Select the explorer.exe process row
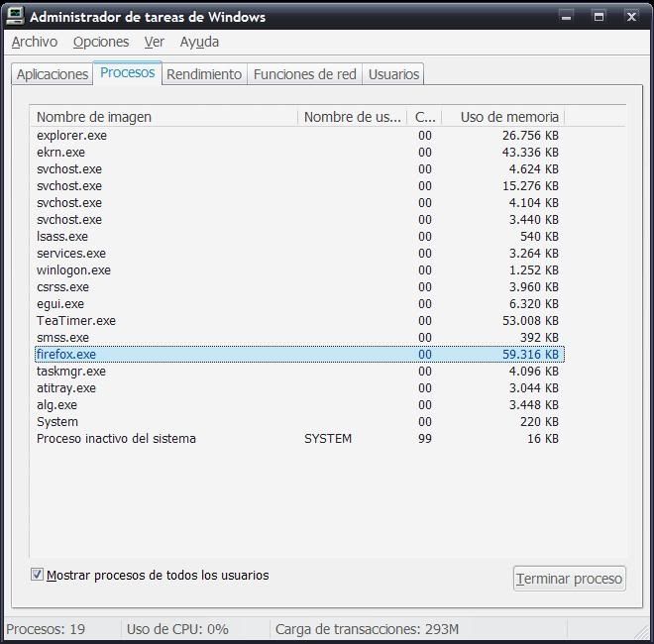Screen dimensions: 654x644 pos(299,136)
